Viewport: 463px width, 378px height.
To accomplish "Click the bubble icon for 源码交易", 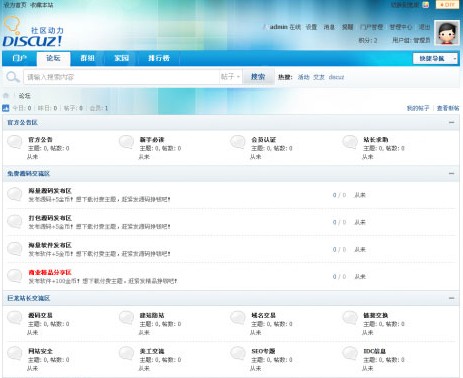I will [15, 318].
